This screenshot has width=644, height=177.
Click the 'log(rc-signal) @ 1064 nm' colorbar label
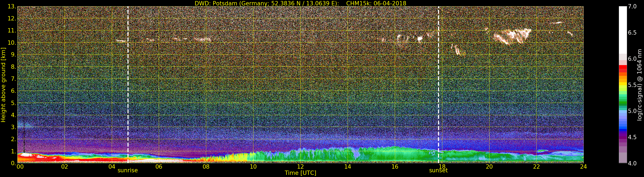(640, 85)
